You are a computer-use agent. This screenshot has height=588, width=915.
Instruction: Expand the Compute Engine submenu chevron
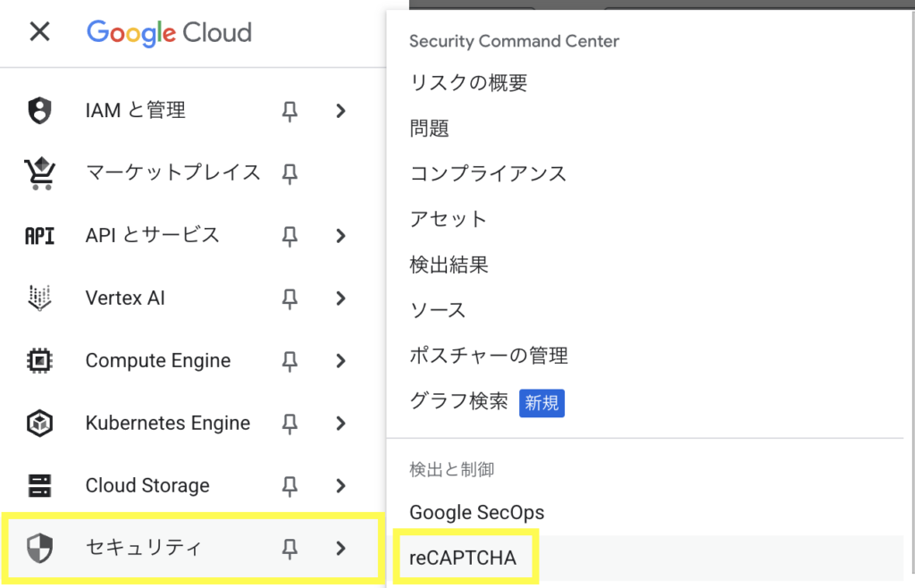(x=340, y=361)
